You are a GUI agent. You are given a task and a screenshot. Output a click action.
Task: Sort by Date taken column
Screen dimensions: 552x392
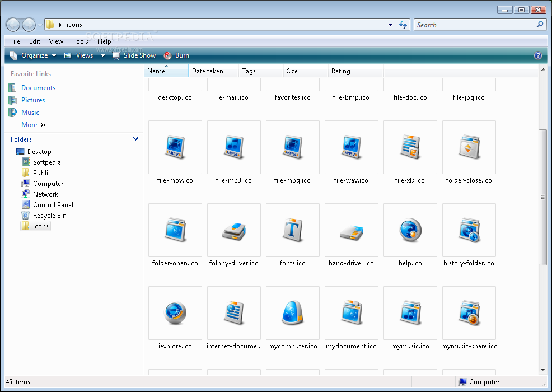[213, 71]
